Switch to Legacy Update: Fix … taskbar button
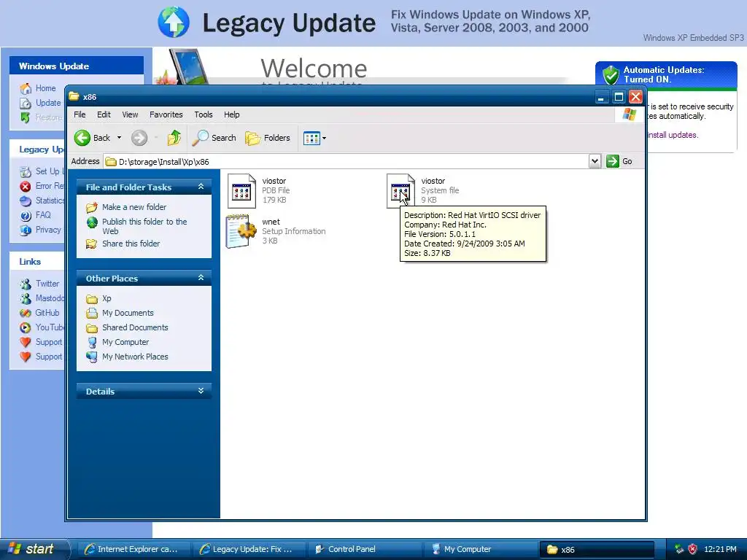The image size is (747, 560). tap(248, 549)
